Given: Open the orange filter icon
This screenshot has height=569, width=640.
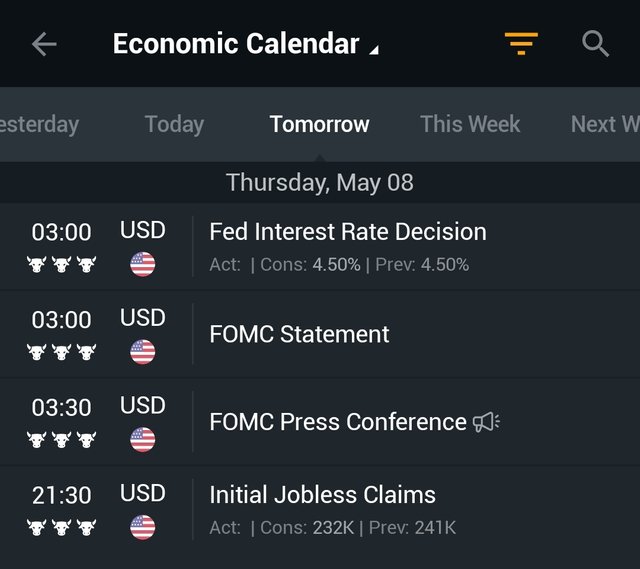Looking at the screenshot, I should (521, 43).
